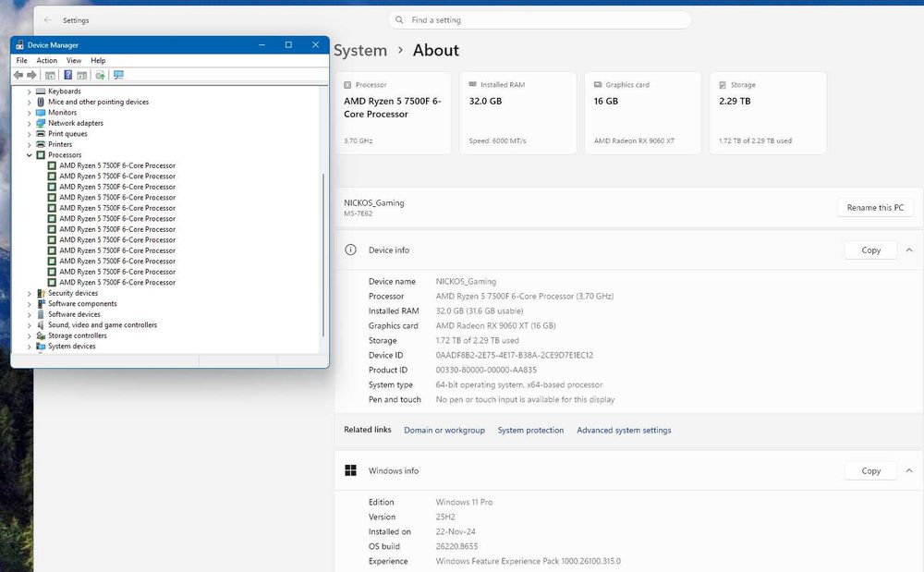Toggle the action pane toolbar icon

pos(82,75)
